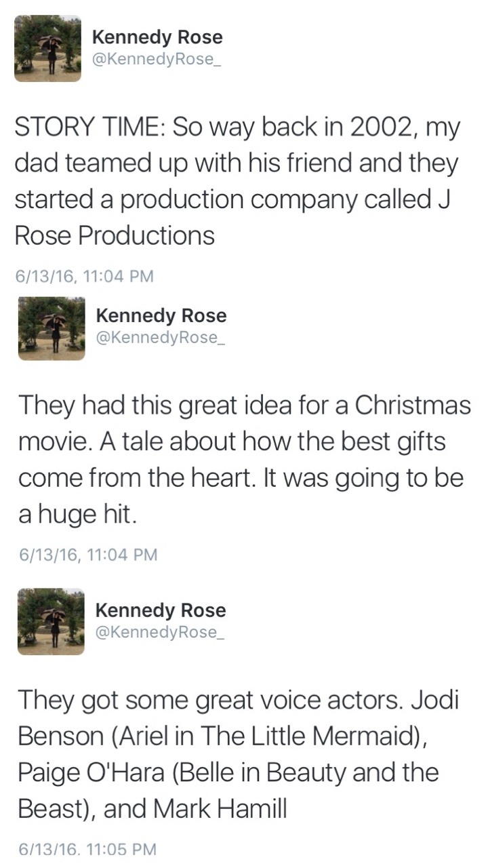Open @KennedyRose_ handle on third tweet

[x=161, y=632]
